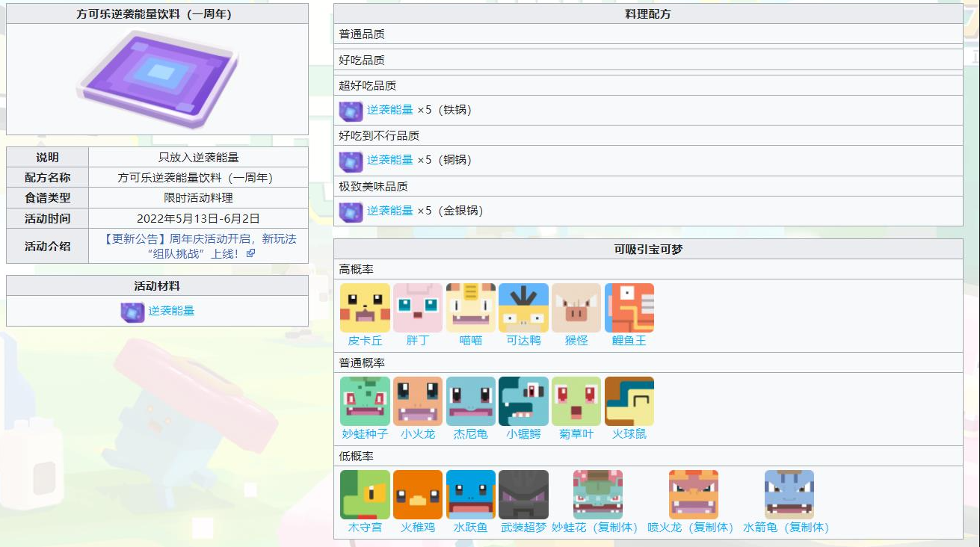Click the Treecko (木守宫) icon
The width and height of the screenshot is (980, 547).
[365, 495]
